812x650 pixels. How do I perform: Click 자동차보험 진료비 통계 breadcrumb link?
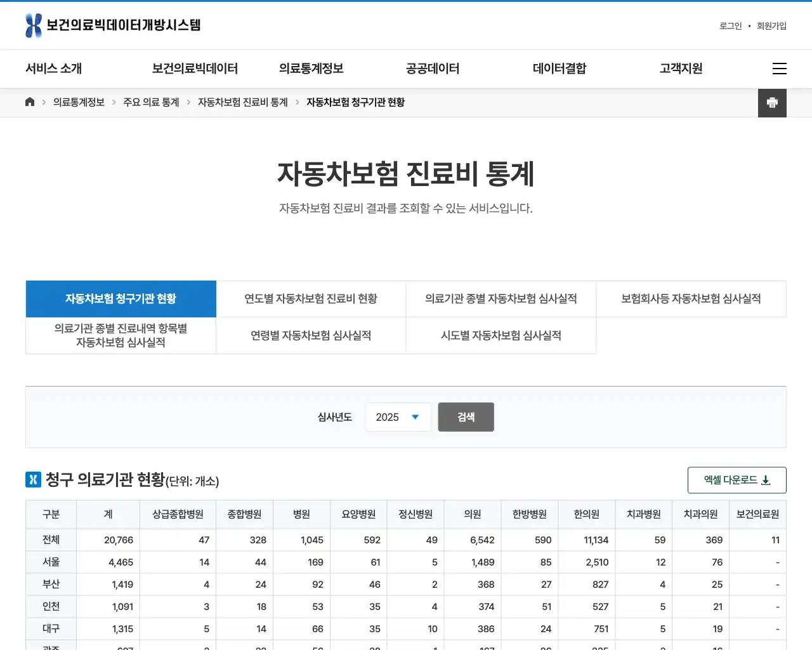tap(243, 102)
